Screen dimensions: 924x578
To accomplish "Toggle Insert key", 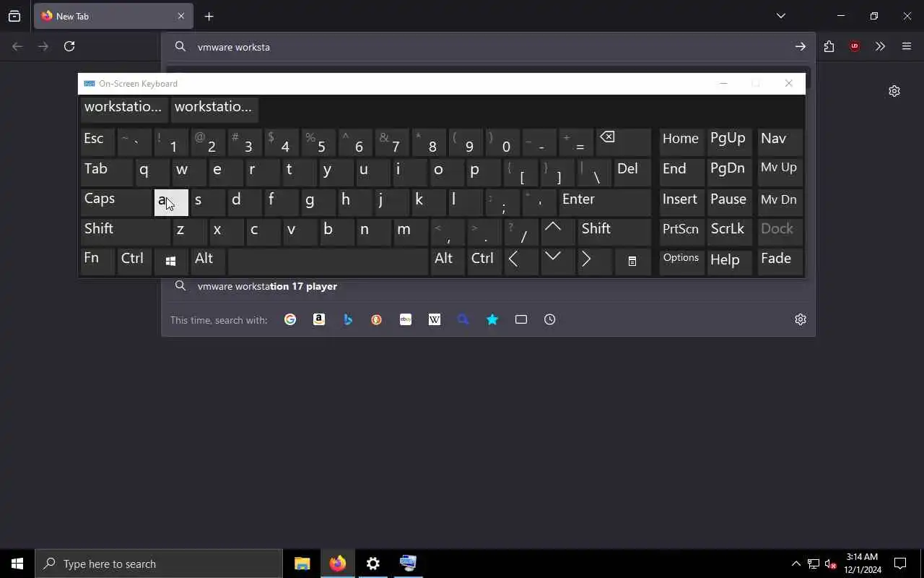I will (x=682, y=202).
